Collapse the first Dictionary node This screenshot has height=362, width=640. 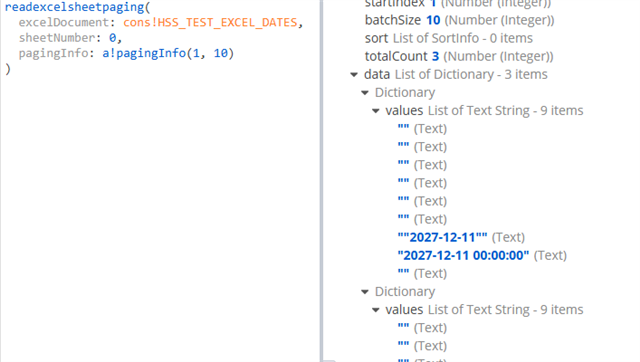point(365,93)
